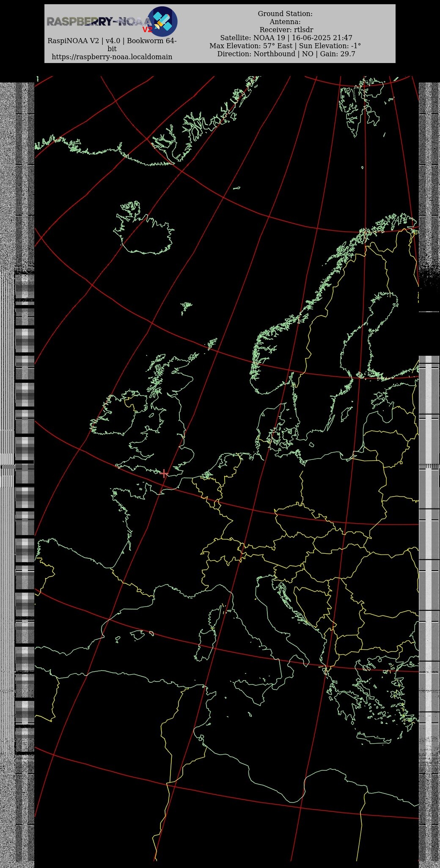This screenshot has height=868, width=440.
Task: Click 'Satellite: NOAA 19 | 16-06-2025 21:47' line
Action: (x=286, y=38)
